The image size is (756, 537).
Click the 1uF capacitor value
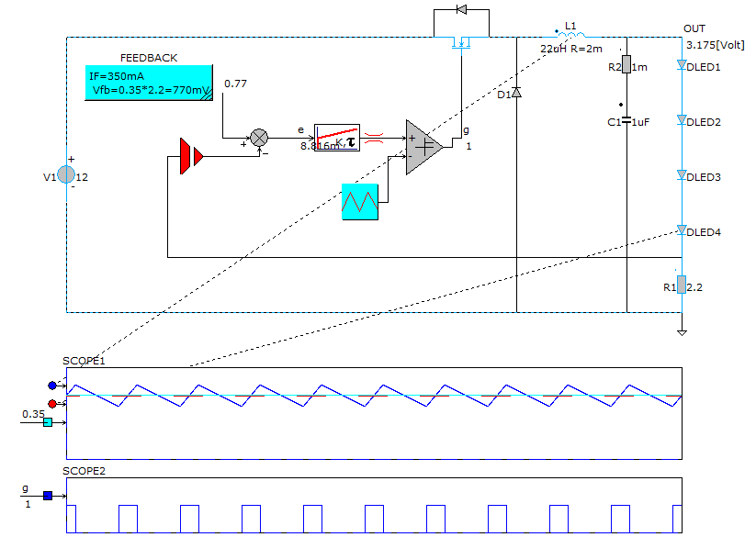[x=640, y=122]
